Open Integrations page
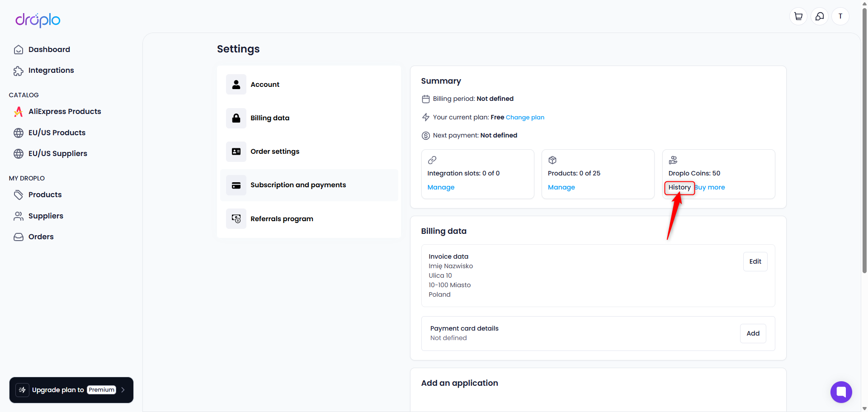Screen dimensions: 868x412 point(51,71)
